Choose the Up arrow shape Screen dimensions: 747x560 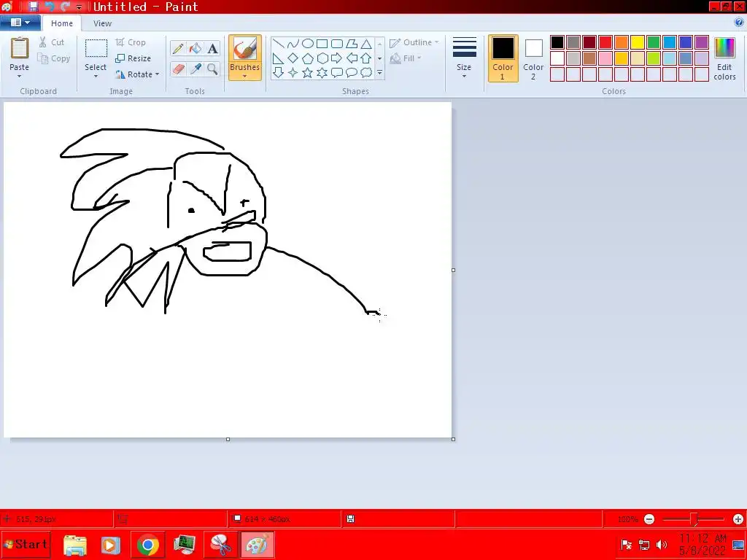coord(366,58)
